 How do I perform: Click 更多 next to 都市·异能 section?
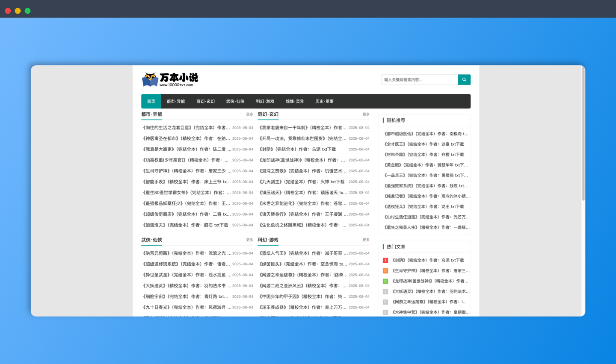tap(249, 114)
